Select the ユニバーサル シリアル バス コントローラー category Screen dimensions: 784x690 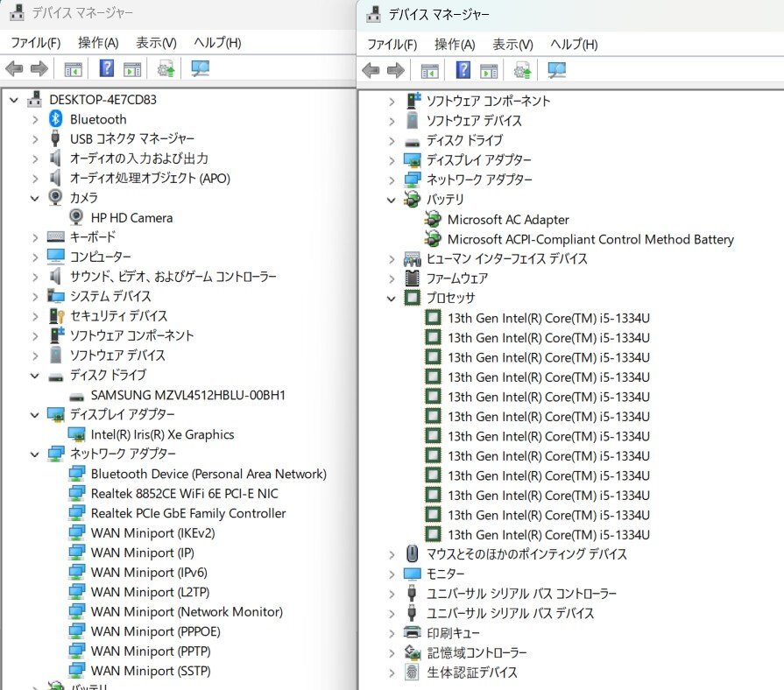coord(521,594)
